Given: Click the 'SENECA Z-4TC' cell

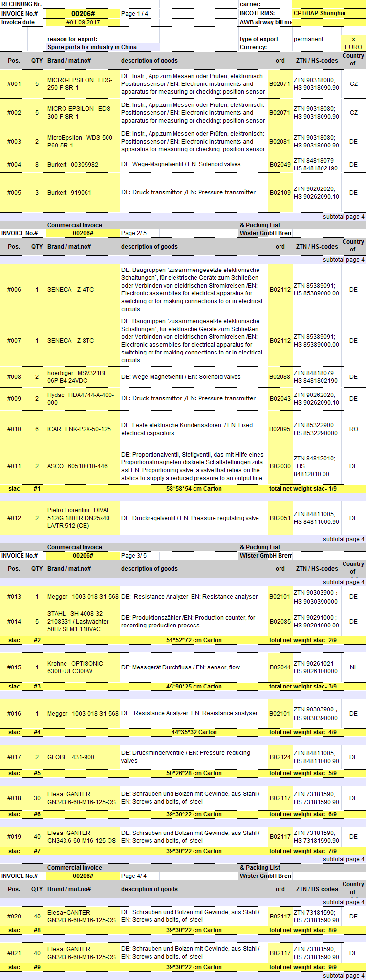Looking at the screenshot, I should pyautogui.click(x=83, y=290).
